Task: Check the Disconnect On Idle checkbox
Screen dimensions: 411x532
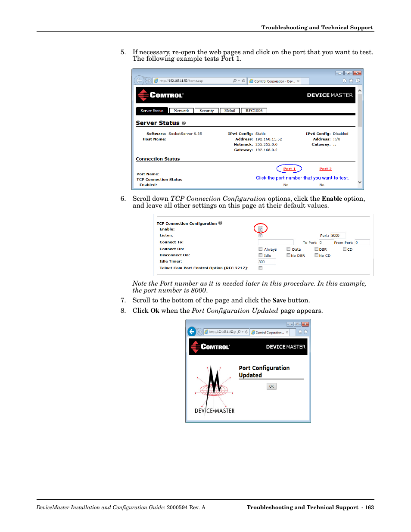Action: [261, 255]
